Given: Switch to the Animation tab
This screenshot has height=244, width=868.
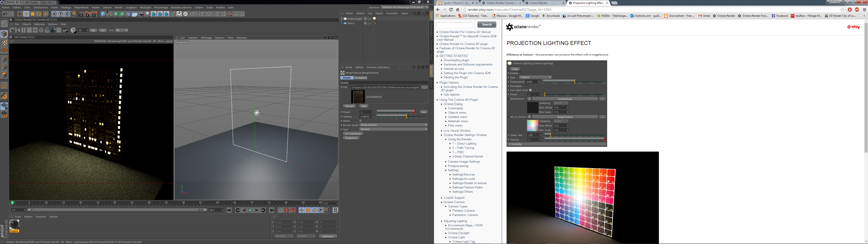Looking at the screenshot, I should pos(361,78).
